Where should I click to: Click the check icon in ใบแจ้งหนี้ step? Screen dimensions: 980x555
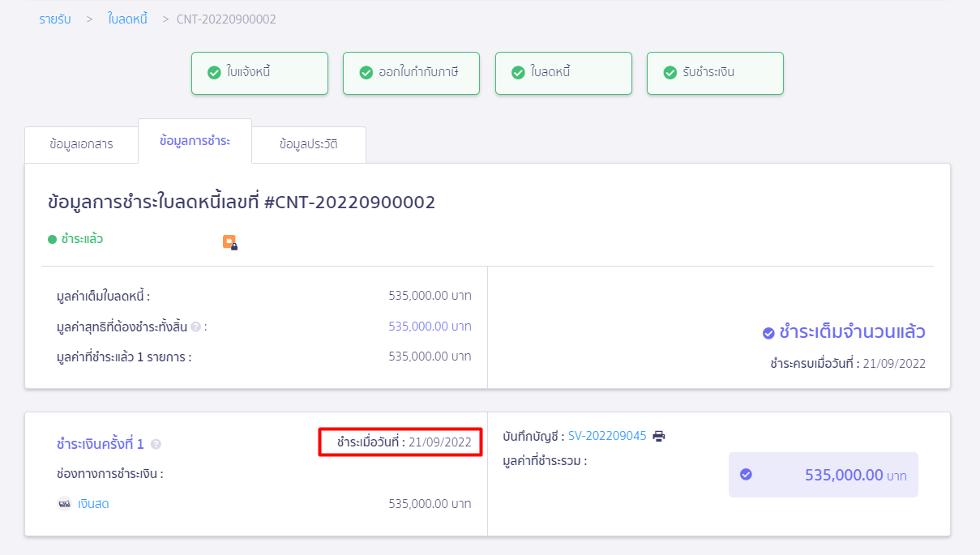[214, 73]
